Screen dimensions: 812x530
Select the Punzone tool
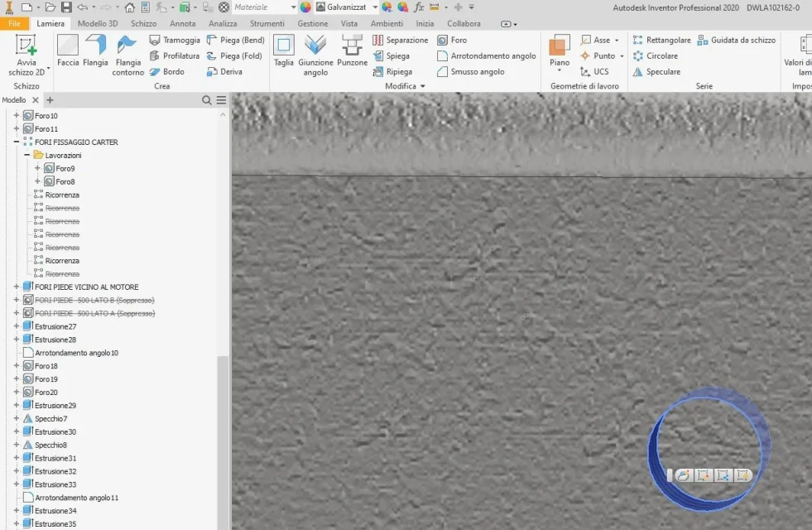352,51
